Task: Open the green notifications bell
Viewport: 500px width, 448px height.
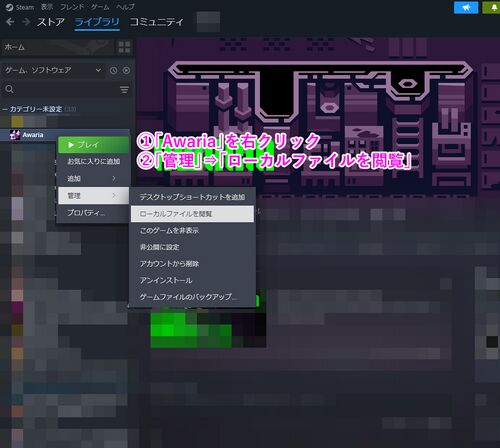Action: (x=492, y=8)
